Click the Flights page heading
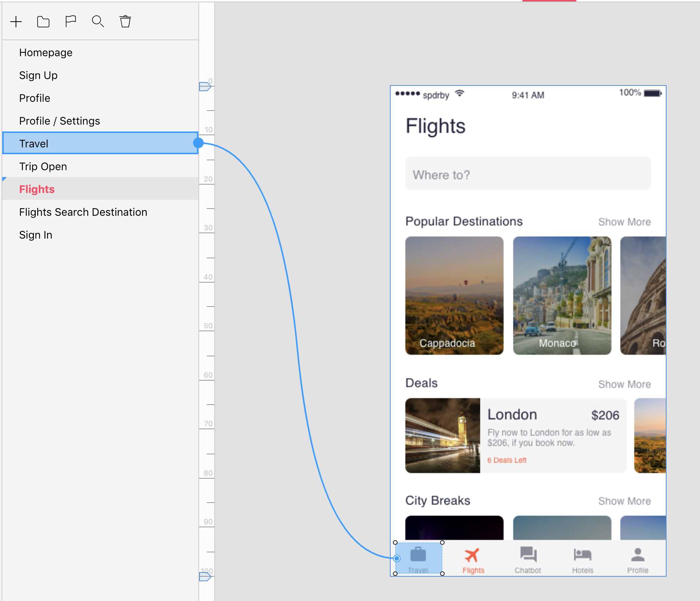 coord(436,126)
